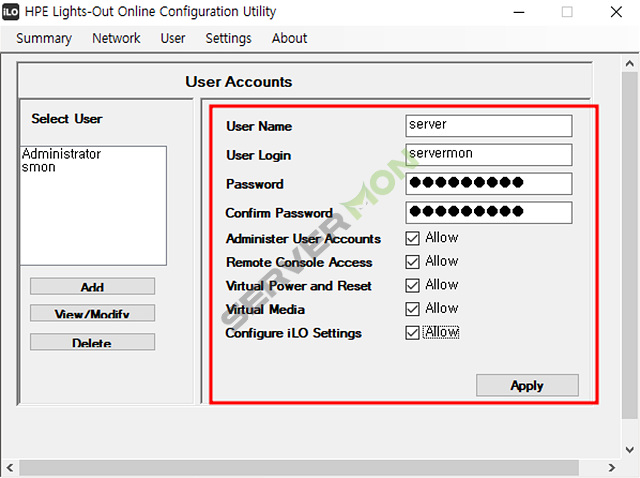The image size is (640, 478).
Task: Click the View/Modify button
Action: coord(92,313)
